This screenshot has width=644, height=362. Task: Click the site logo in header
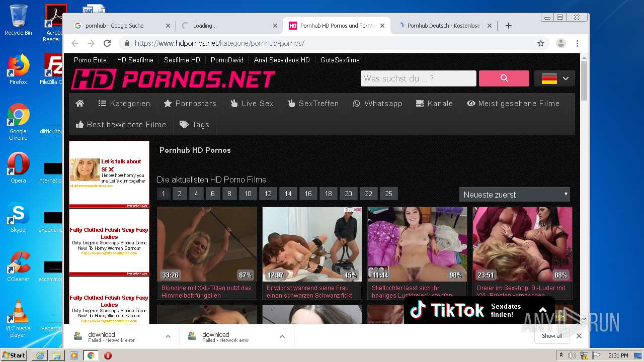coord(173,79)
